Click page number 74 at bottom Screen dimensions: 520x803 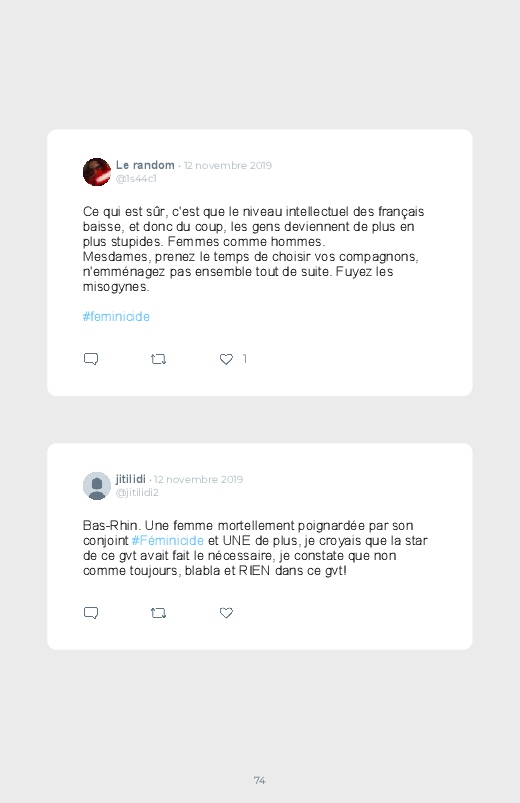click(260, 780)
